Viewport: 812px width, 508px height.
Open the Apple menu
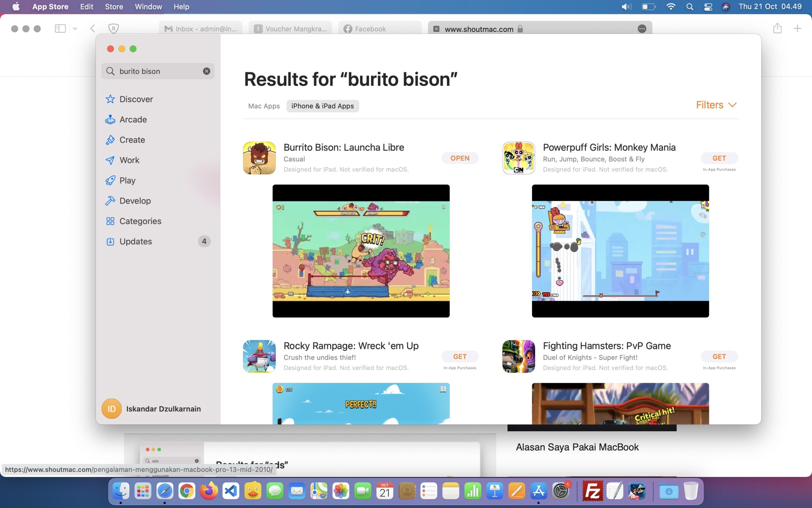pos(16,7)
